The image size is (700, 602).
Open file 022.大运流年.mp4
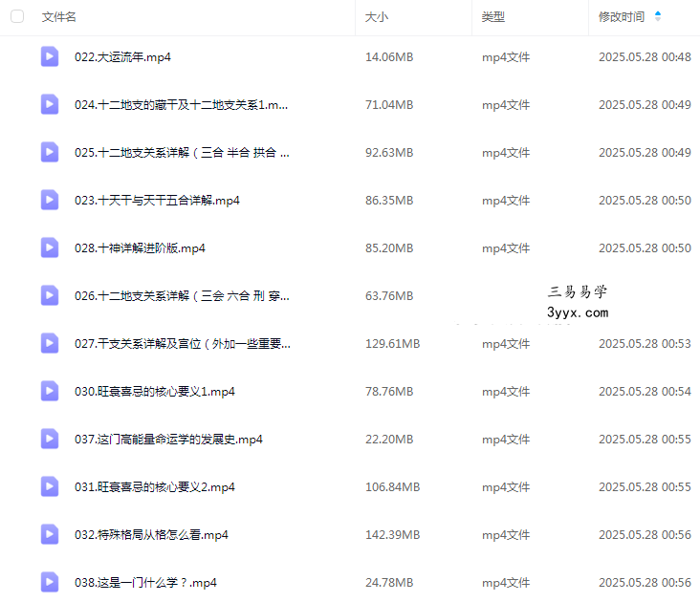tap(122, 57)
